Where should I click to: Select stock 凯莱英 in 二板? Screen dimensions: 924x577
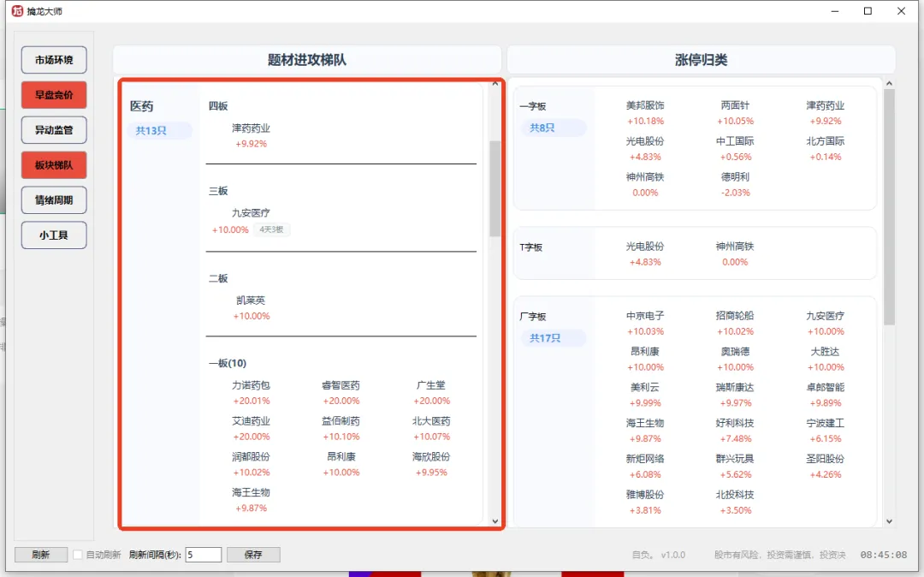pyautogui.click(x=251, y=300)
